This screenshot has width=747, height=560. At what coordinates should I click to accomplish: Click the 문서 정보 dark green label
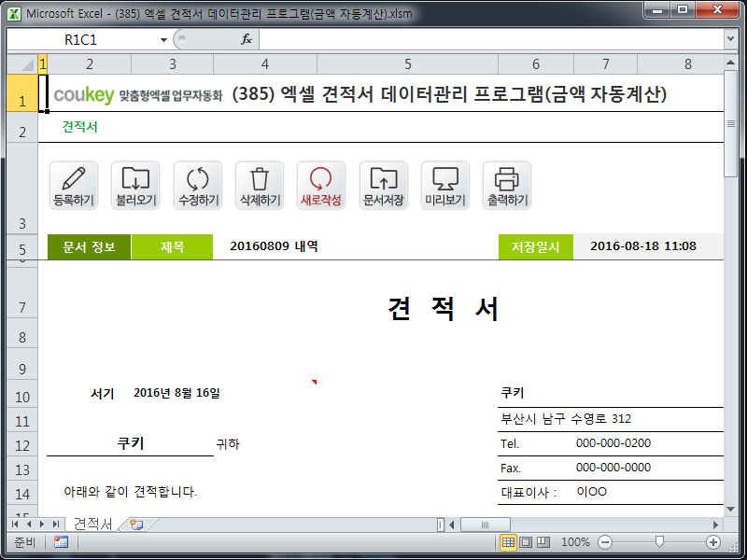click(x=89, y=246)
